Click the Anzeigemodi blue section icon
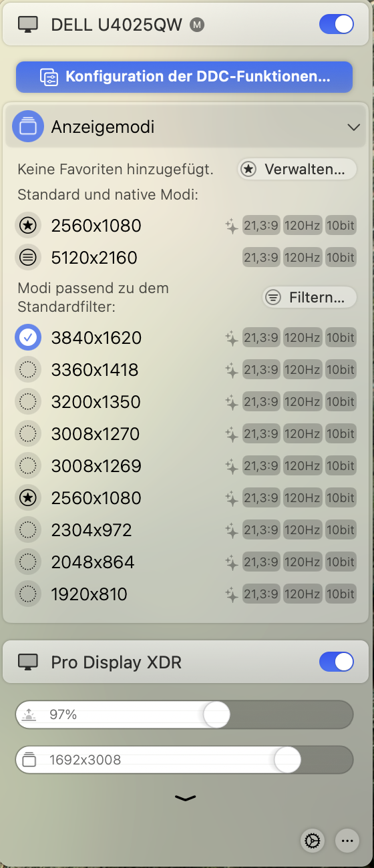 tap(28, 127)
